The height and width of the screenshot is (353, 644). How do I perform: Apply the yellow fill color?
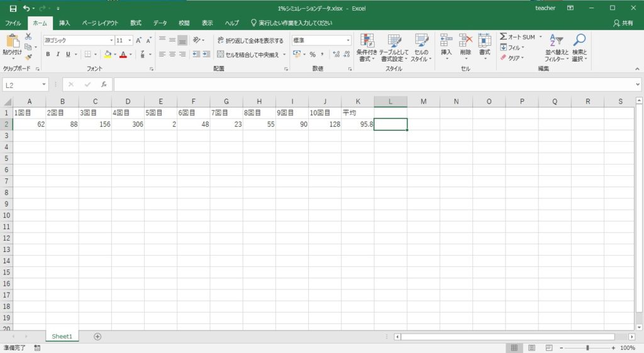point(108,54)
